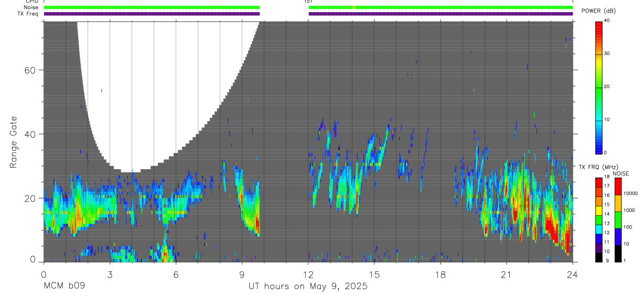The height and width of the screenshot is (297, 644).
Task: Select the 'POWER (dB)' legend title
Action: 599,11
